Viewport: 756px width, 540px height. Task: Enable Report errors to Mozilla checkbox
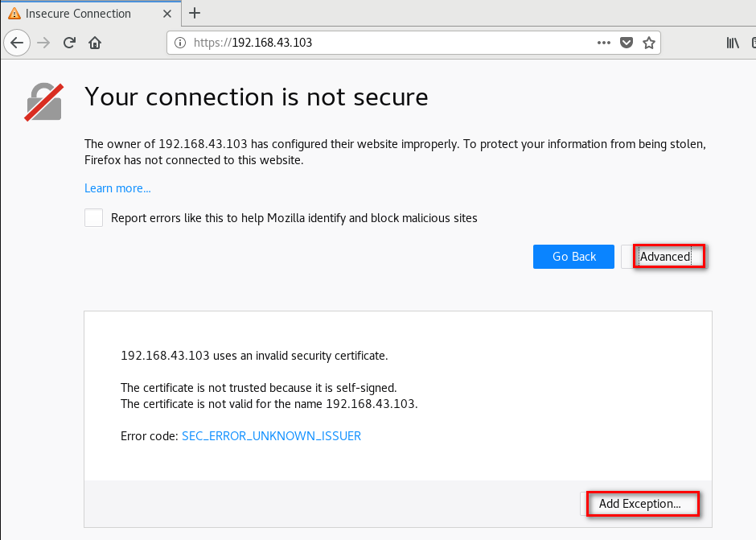coord(93,217)
